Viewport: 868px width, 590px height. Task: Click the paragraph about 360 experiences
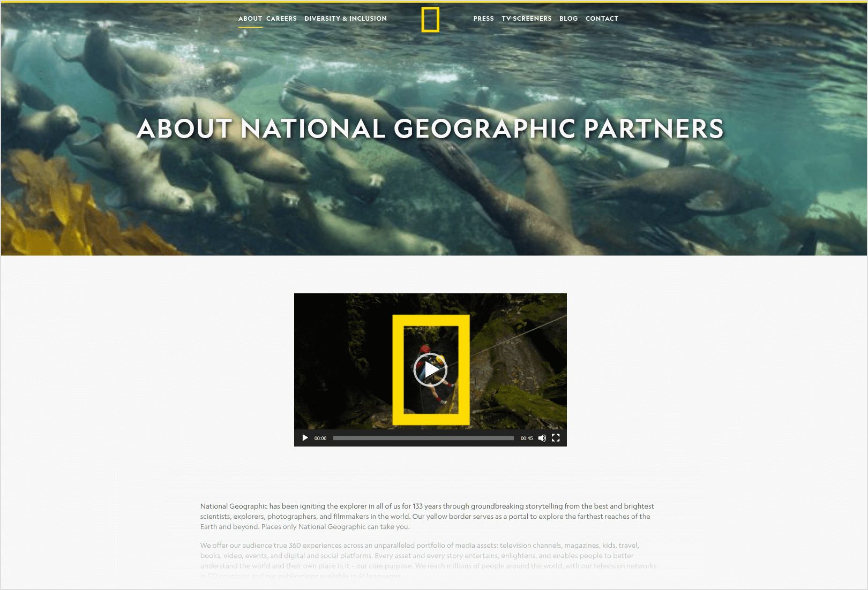pyautogui.click(x=428, y=561)
